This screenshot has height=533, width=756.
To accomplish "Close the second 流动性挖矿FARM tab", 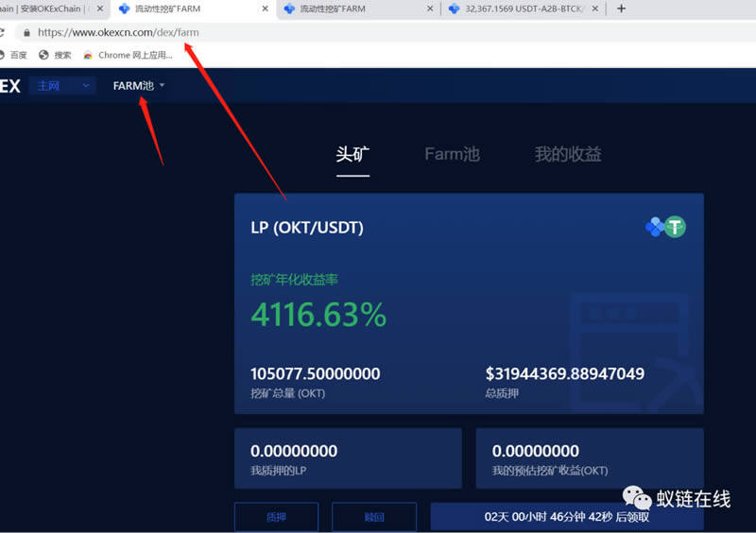I will [x=430, y=9].
